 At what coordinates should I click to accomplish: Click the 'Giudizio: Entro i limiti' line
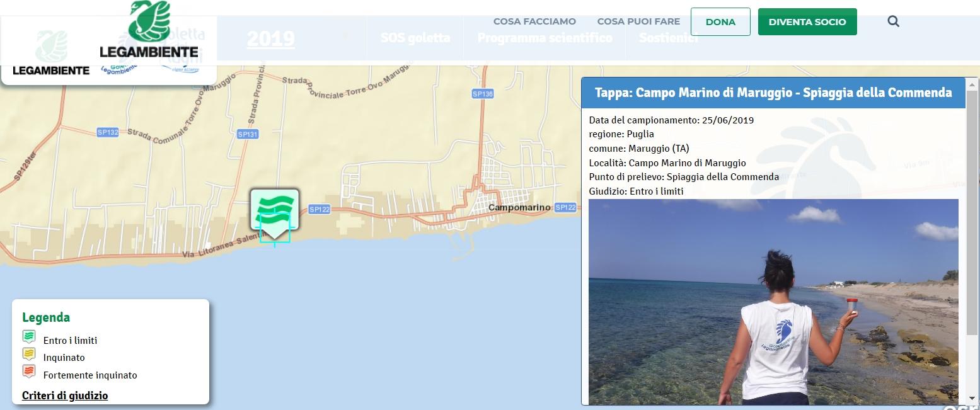pyautogui.click(x=636, y=191)
